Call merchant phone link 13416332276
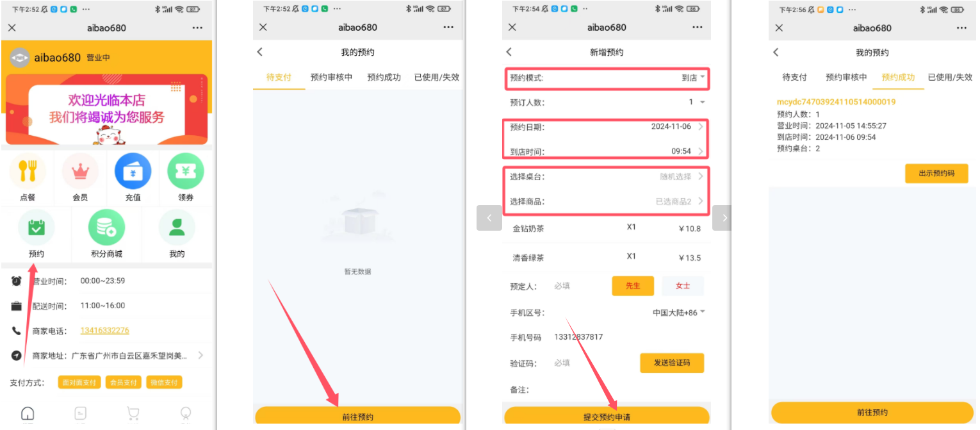The image size is (980, 430). [x=104, y=331]
